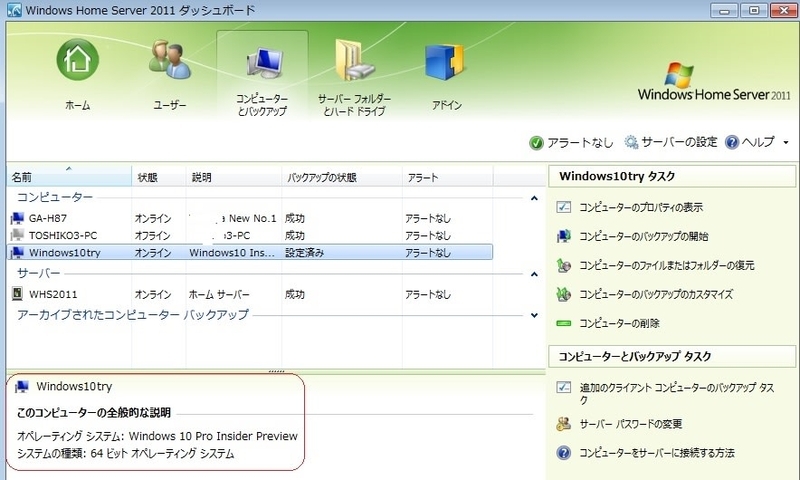800x480 pixels.
Task: Open サーバー パスワードの変更 link
Action: click(x=630, y=424)
